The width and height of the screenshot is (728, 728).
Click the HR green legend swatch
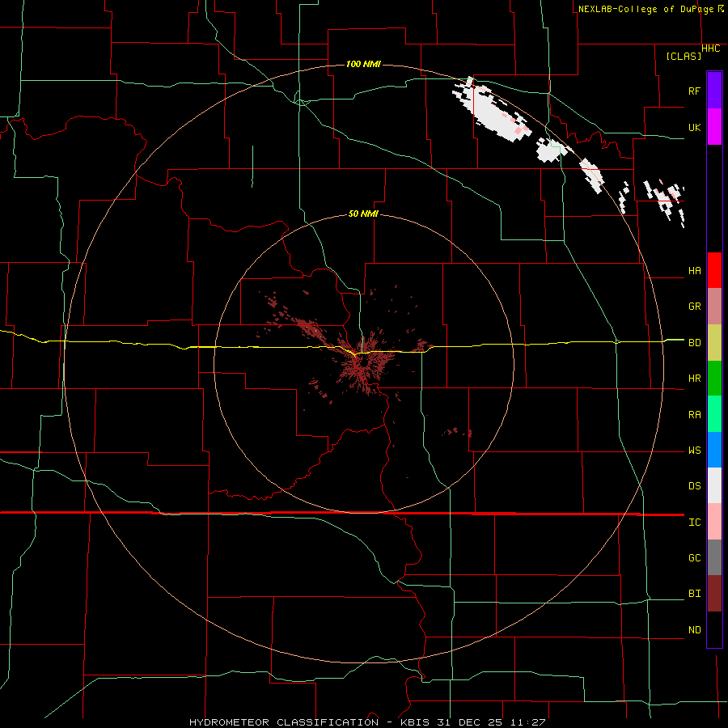click(x=714, y=378)
